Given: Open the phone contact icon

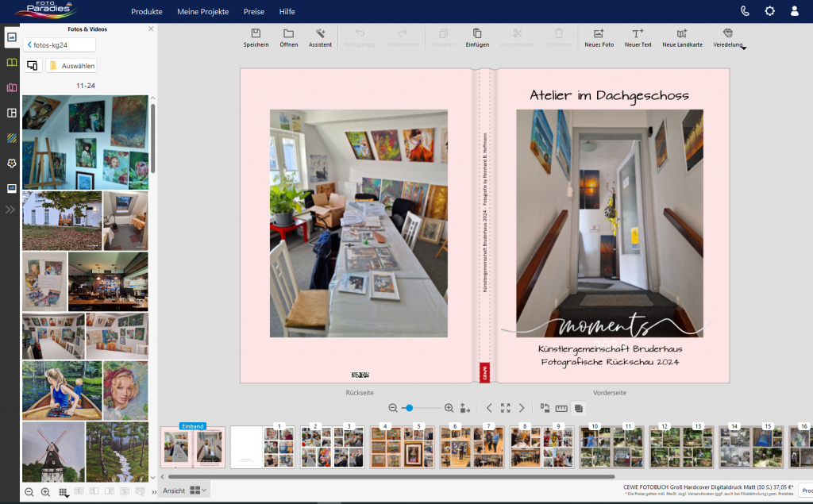Looking at the screenshot, I should (745, 11).
